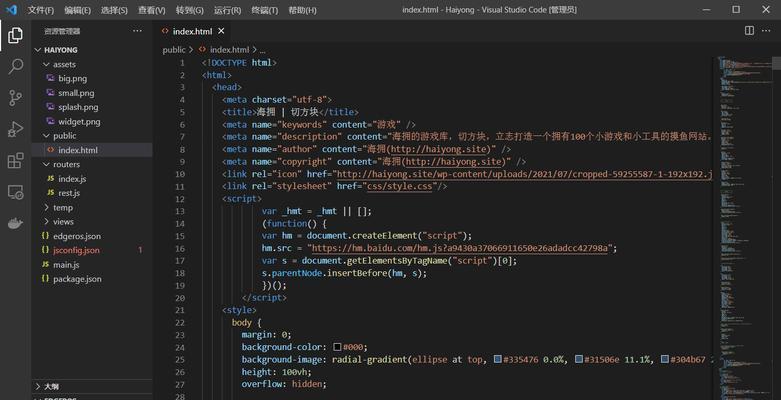Screen dimensions: 781x400
Task: Click the JS icon of rest.js
Action: 50,193
